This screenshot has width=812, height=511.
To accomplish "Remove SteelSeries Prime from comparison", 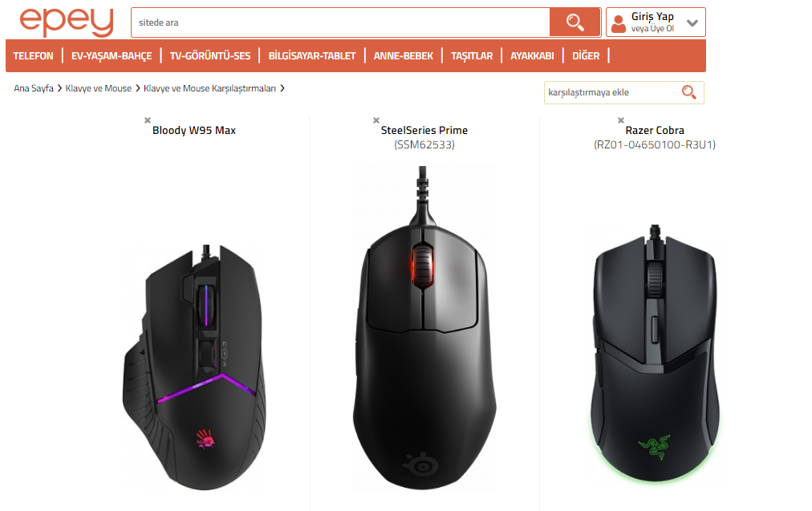I will (376, 120).
